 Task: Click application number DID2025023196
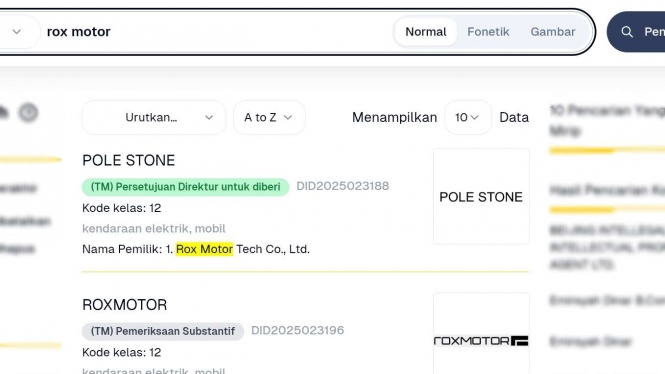point(297,330)
